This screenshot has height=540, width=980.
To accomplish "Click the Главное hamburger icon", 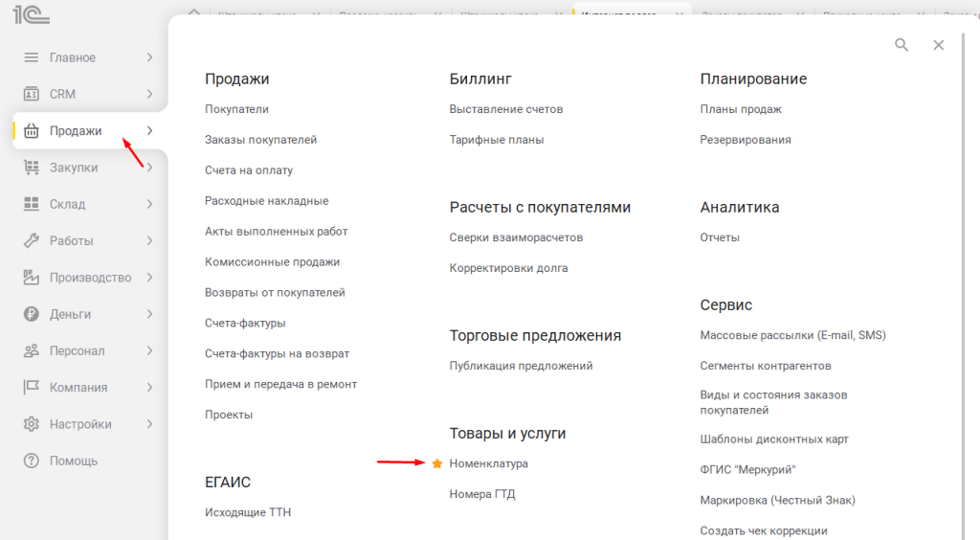I will (x=32, y=57).
